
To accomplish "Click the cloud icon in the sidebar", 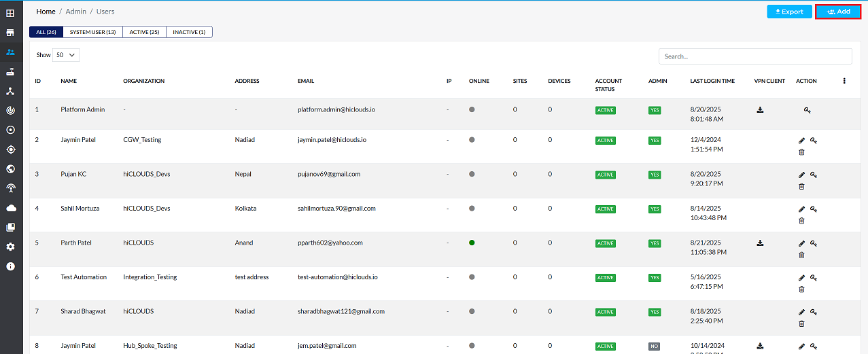I will pyautogui.click(x=10, y=208).
